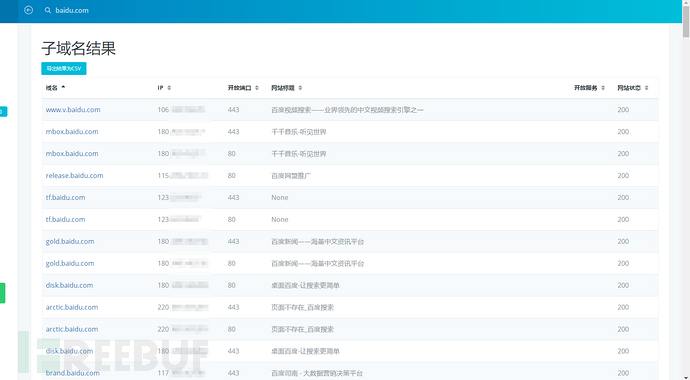This screenshot has height=380, width=690.
Task: Select port 443 in www.v.baidu.com row
Action: click(233, 110)
